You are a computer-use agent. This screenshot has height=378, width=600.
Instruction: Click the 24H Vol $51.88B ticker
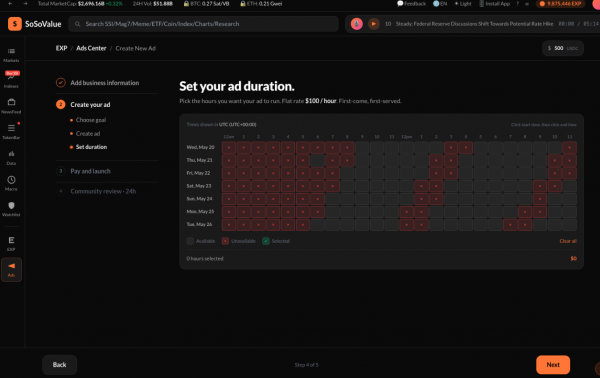[152, 3]
